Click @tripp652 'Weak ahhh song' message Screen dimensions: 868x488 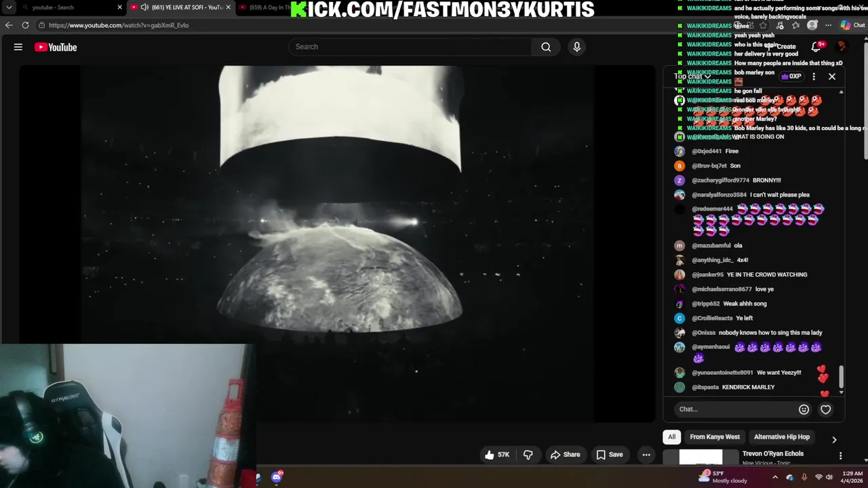[x=745, y=304]
